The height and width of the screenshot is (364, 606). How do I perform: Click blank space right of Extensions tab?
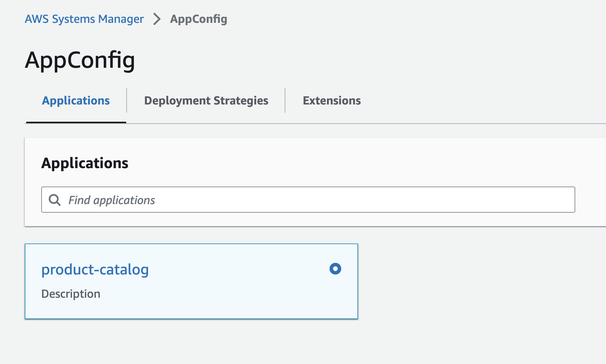[468, 101]
